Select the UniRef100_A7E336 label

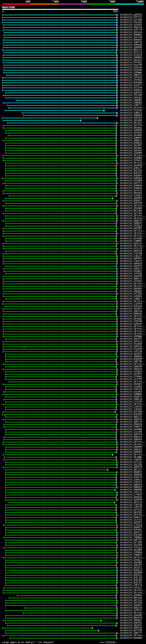[x=131, y=352]
